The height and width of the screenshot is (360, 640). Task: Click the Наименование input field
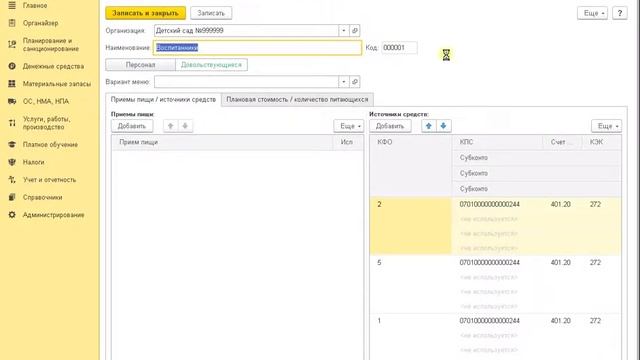tap(258, 48)
